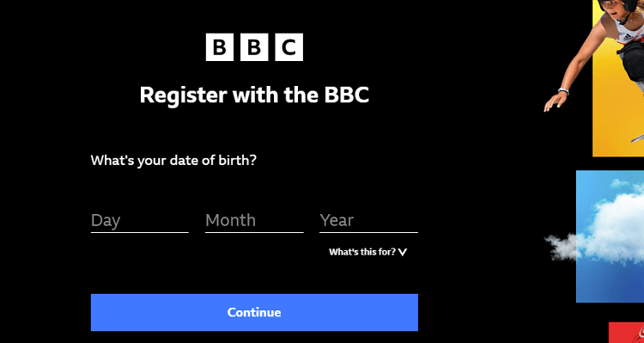Viewport: 644px width, 343px height.
Task: Open the blue sky with clouds image
Action: pyautogui.click(x=610, y=236)
